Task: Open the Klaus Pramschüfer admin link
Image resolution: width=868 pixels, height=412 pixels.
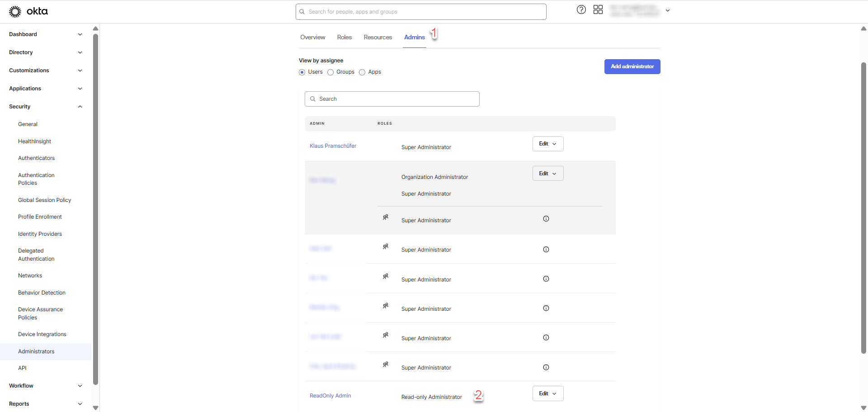Action: click(x=333, y=146)
